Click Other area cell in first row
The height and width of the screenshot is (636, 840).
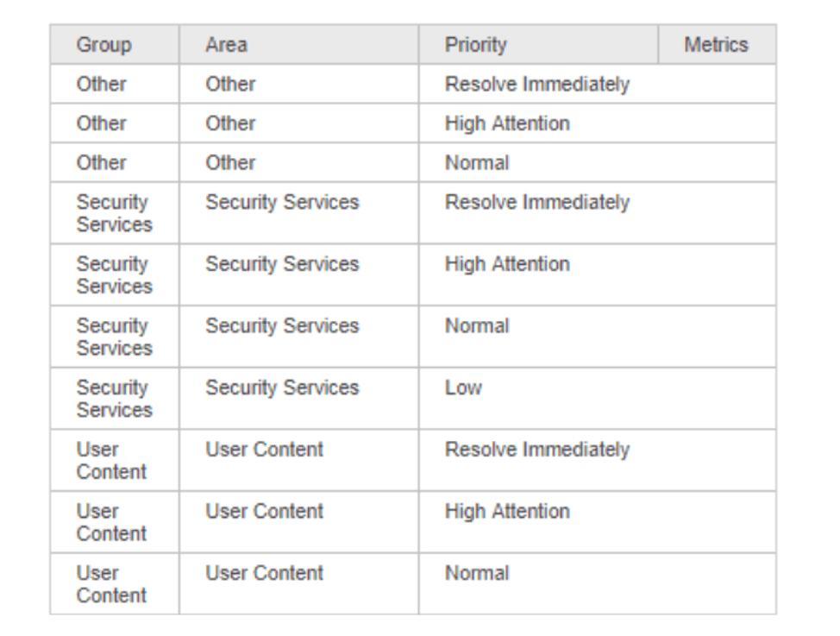[299, 85]
